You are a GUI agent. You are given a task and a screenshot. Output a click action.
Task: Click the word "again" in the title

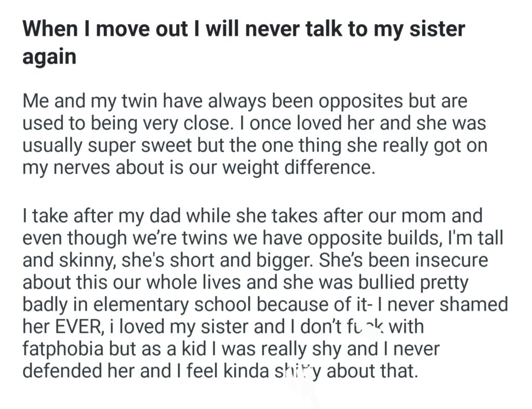pyautogui.click(x=49, y=56)
